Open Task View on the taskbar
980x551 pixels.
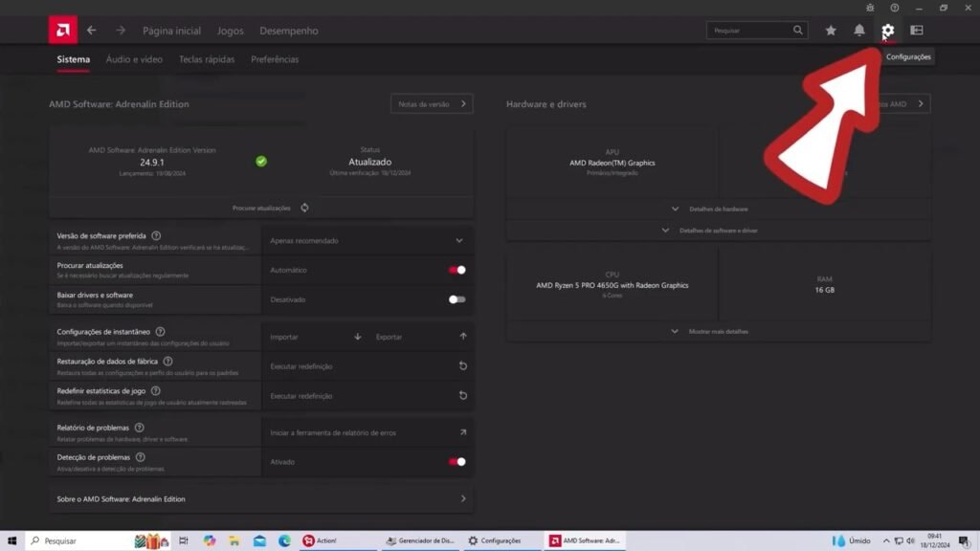pos(183,540)
